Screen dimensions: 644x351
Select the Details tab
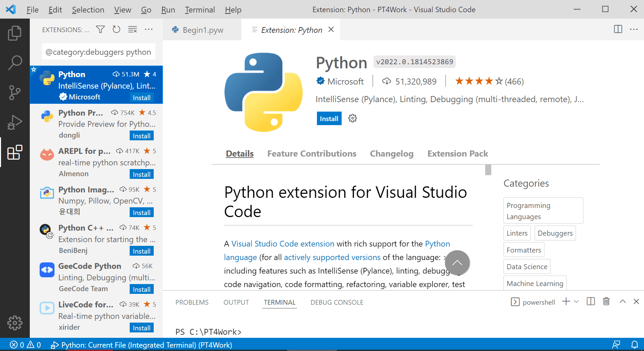240,154
